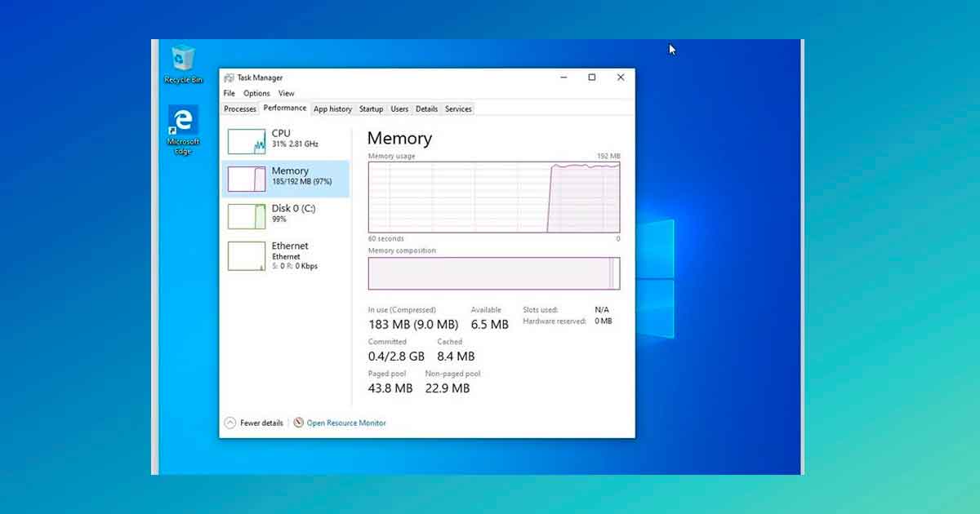Open the Microsoft Edge desktop shortcut
980x514 pixels.
pyautogui.click(x=183, y=130)
